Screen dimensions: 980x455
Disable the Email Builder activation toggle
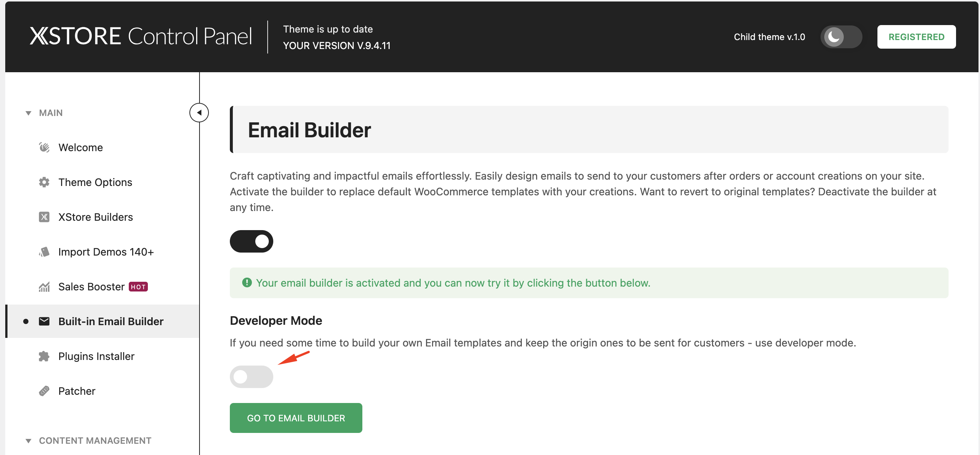(x=252, y=241)
